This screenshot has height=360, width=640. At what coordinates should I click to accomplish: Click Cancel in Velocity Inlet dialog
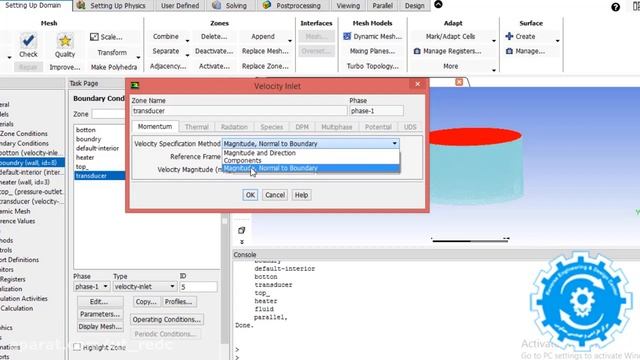pyautogui.click(x=275, y=195)
